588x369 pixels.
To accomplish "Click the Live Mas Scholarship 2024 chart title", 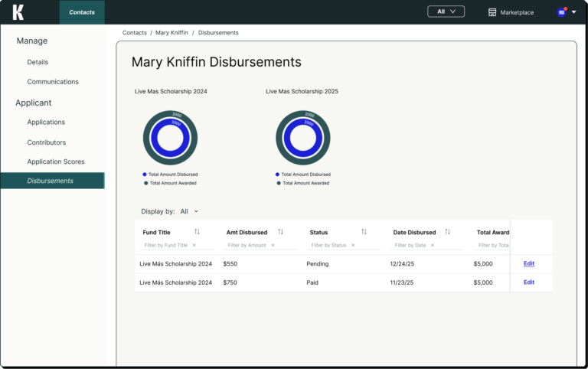I will coord(171,92).
